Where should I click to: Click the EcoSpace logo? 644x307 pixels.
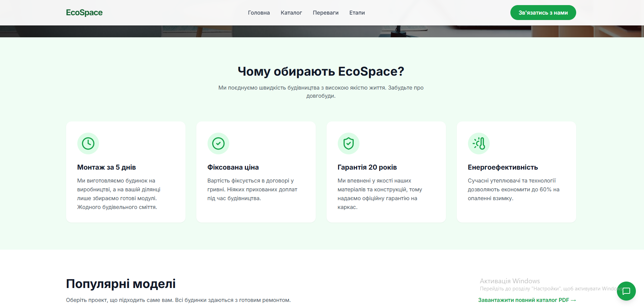tap(84, 13)
